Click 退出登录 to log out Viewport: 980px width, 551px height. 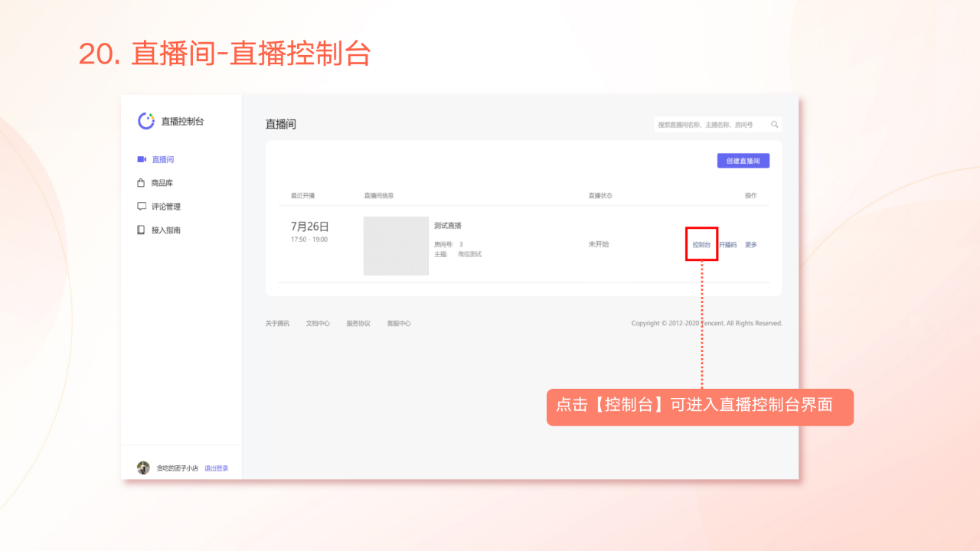(x=216, y=468)
